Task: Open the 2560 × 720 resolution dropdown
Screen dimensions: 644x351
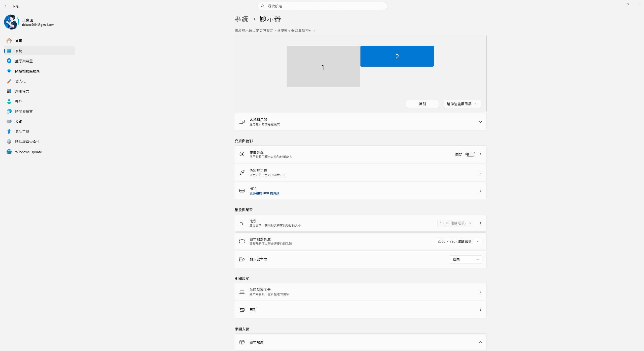Action: coord(458,241)
